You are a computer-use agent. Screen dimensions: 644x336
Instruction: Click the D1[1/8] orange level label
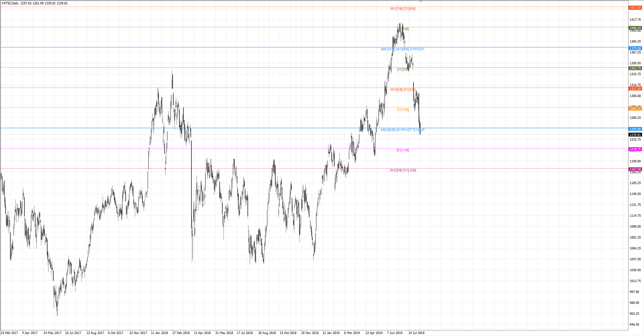403,110
